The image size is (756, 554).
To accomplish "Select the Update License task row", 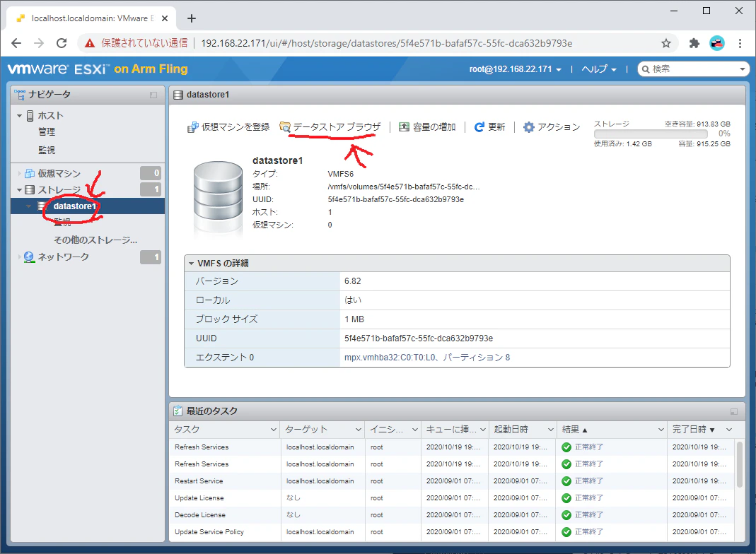I will (452, 497).
